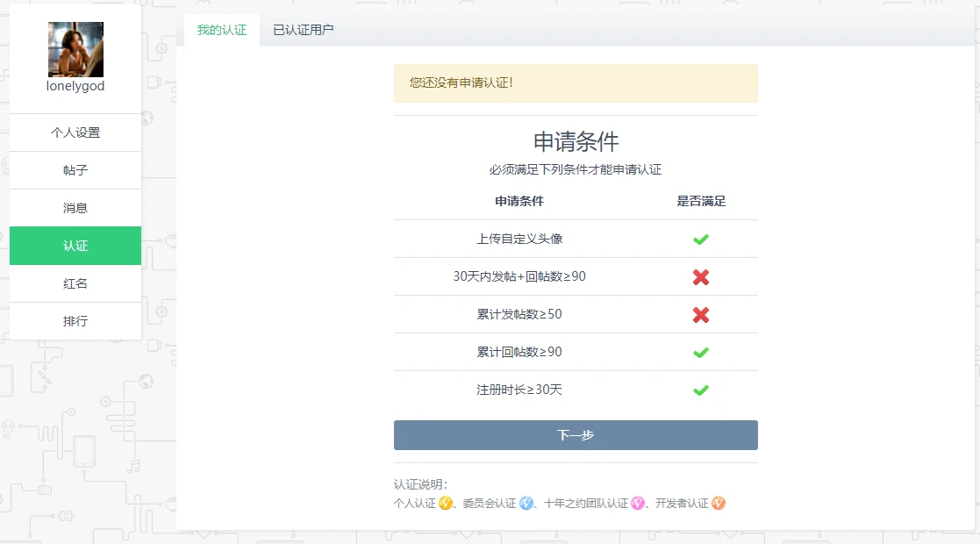The width and height of the screenshot is (980, 544).
Task: View 排行 from the sidebar
Action: click(x=75, y=321)
